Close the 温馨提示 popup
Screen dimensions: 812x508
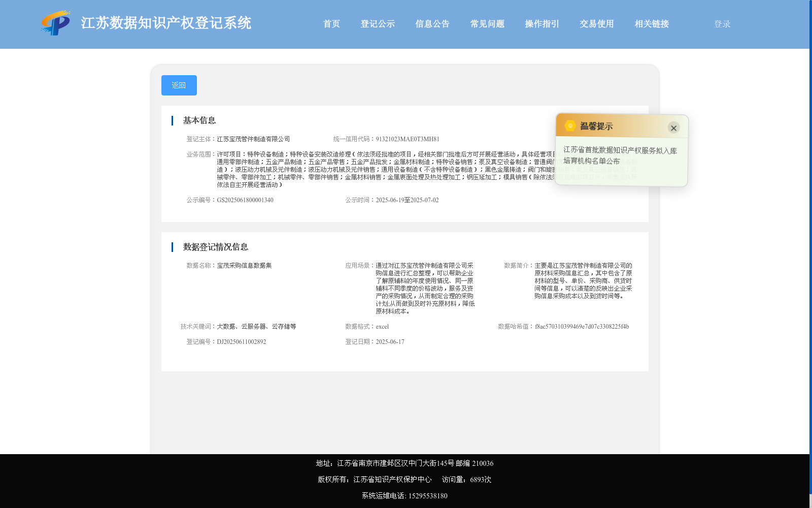click(x=673, y=128)
